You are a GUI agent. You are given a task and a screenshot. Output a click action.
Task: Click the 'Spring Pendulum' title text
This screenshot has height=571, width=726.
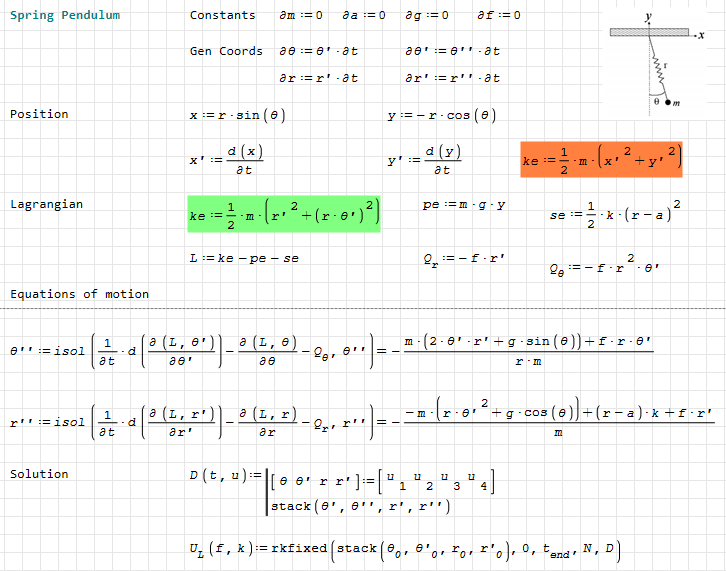pos(65,16)
